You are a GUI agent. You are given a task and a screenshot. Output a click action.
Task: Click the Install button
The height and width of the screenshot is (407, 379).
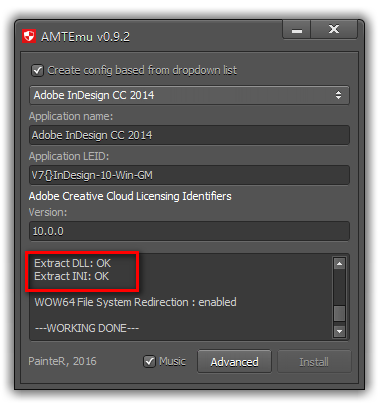click(314, 361)
